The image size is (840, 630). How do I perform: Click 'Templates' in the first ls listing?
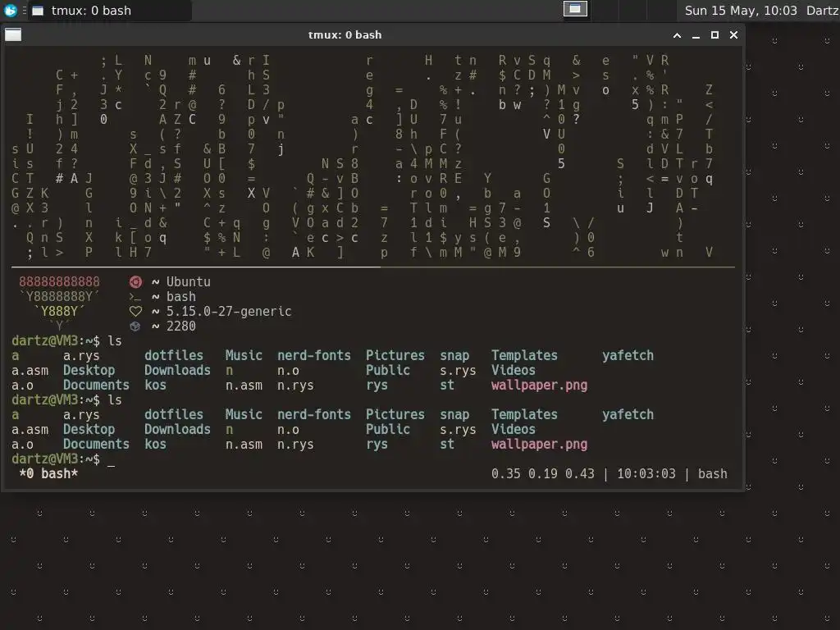coord(524,356)
